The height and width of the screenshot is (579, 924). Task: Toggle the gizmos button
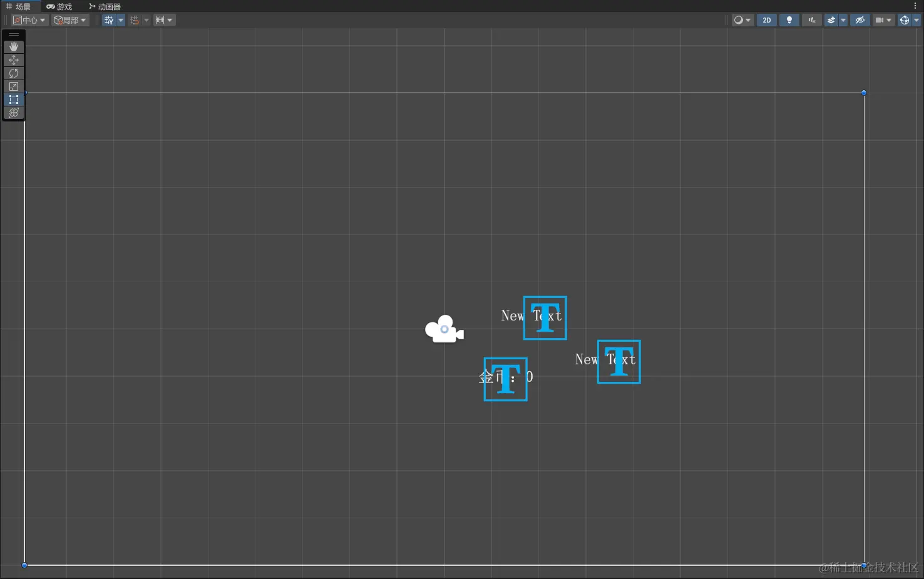tap(905, 20)
